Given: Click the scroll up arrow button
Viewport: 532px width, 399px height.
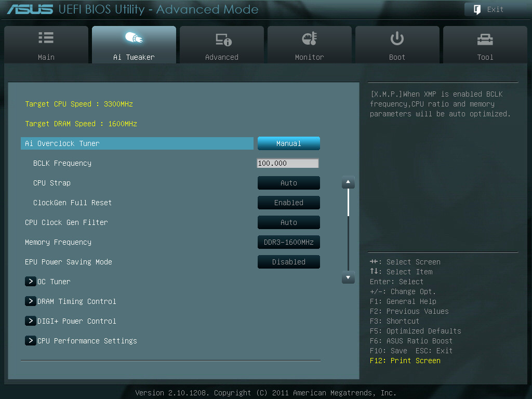Looking at the screenshot, I should [348, 182].
